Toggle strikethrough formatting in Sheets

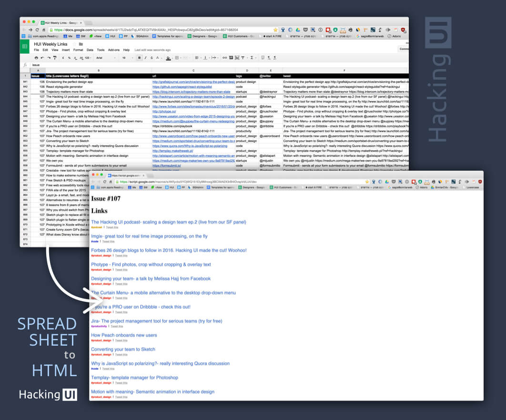coord(152,58)
